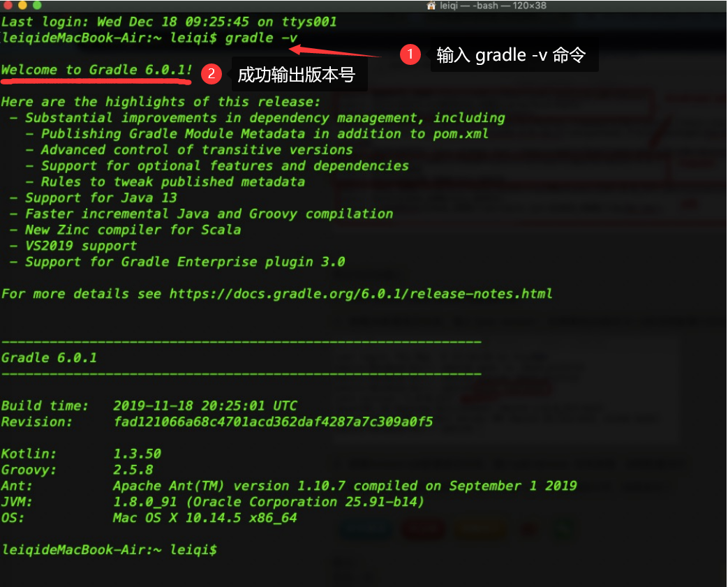Click 'Faster incremental Java and Groovy compilation'
This screenshot has height=587, width=728.
pyautogui.click(x=209, y=214)
